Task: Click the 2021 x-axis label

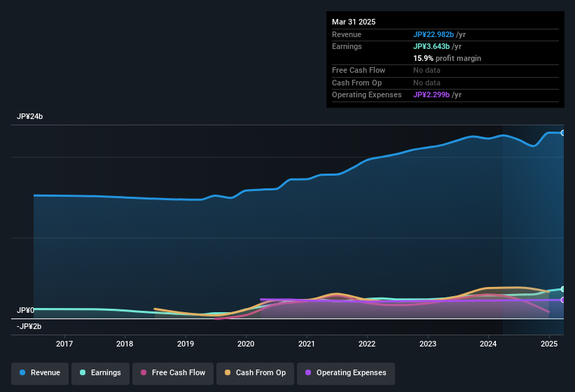Action: (307, 344)
